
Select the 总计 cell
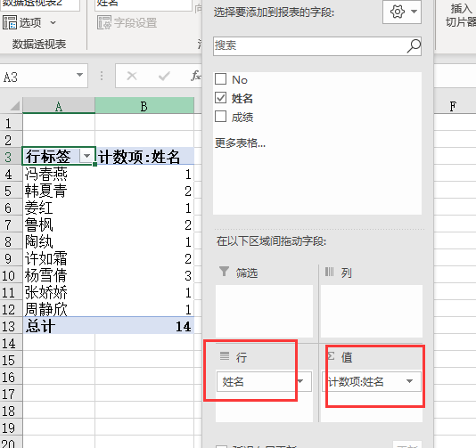point(59,326)
